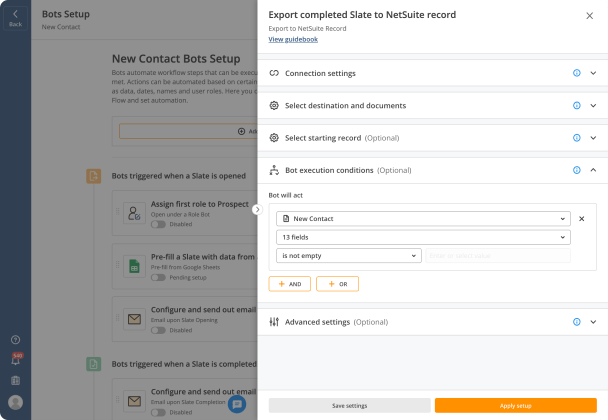Click info icon for Advanced settings
This screenshot has height=420, width=608.
(577, 322)
